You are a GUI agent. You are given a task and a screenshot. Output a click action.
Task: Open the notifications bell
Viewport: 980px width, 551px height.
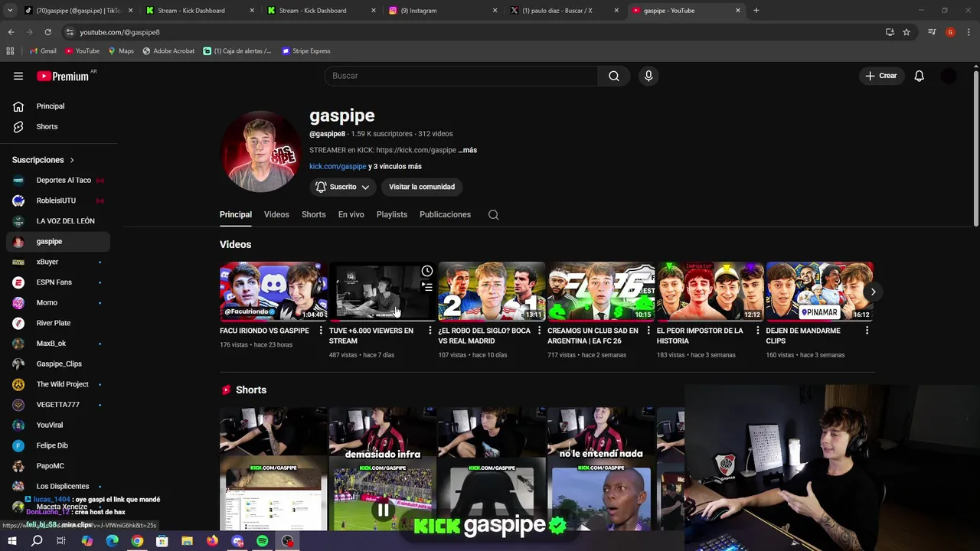click(920, 76)
